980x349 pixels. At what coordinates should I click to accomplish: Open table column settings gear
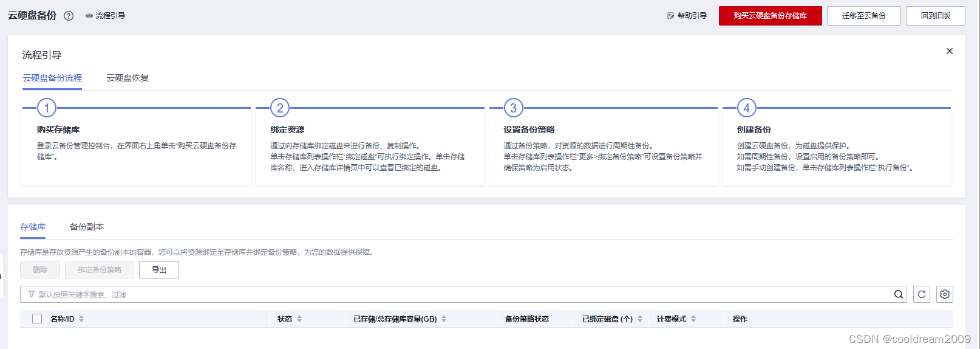tap(945, 294)
